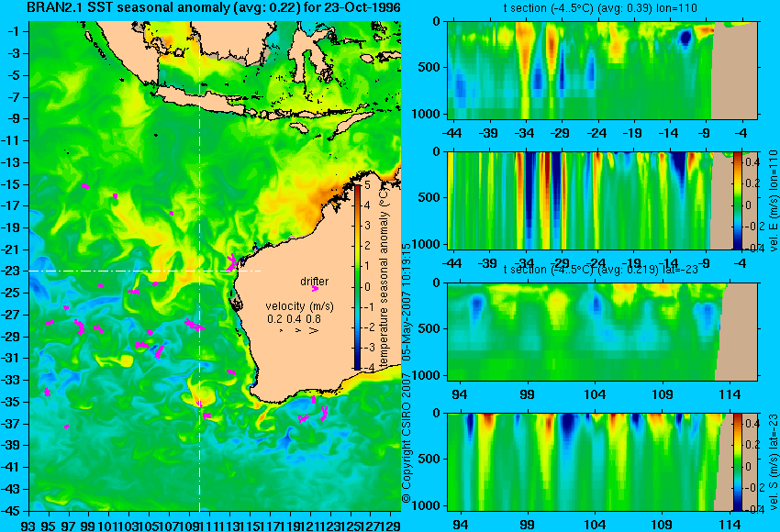Select the medium velocity arrow under 0.4
Image resolution: width=780 pixels, height=532 pixels.
(297, 330)
